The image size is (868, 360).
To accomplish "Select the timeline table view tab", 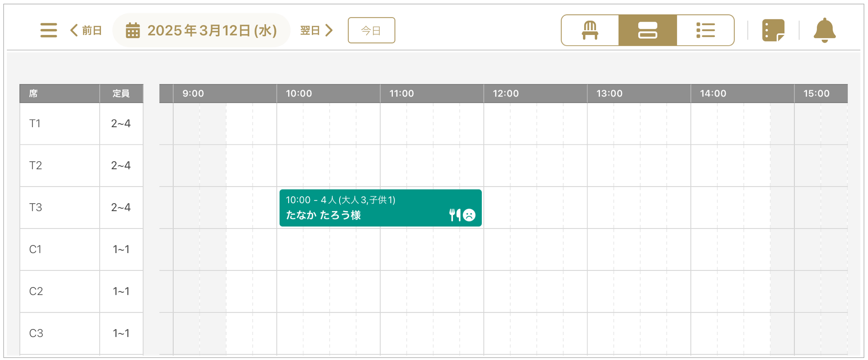I will pos(648,30).
